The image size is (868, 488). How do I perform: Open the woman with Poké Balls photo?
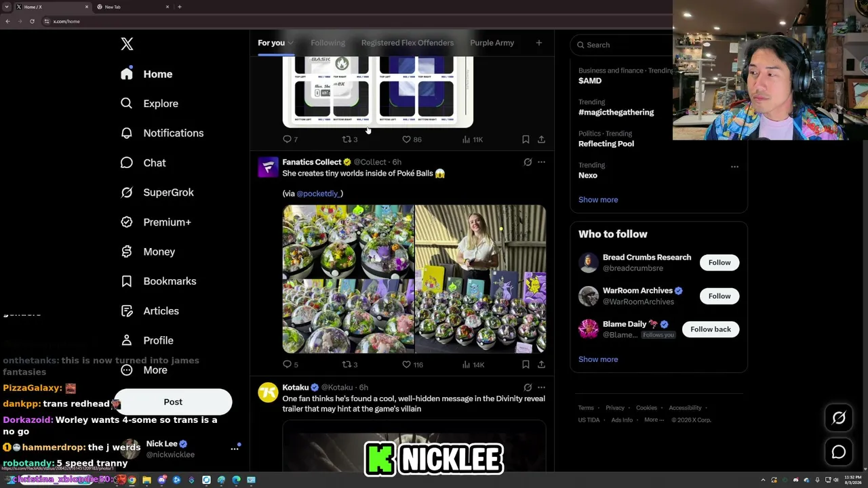click(481, 279)
